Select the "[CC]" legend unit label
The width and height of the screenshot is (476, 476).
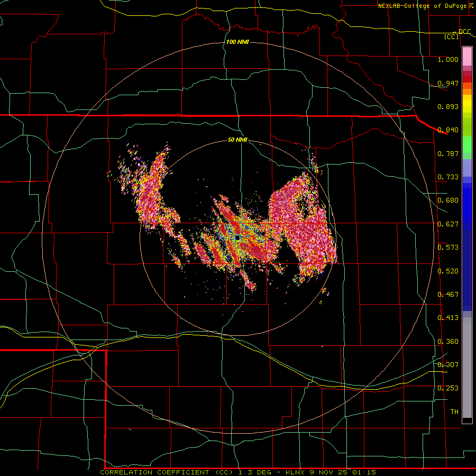452,36
